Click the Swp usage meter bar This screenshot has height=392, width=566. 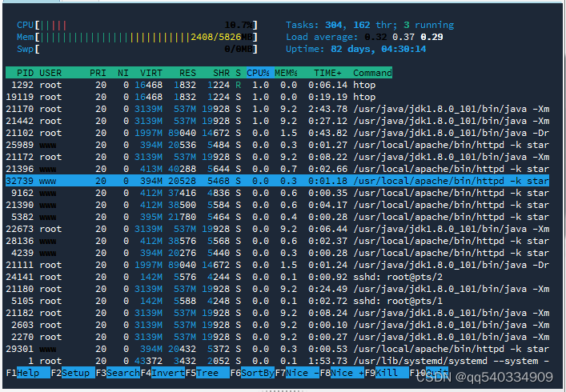coord(137,49)
